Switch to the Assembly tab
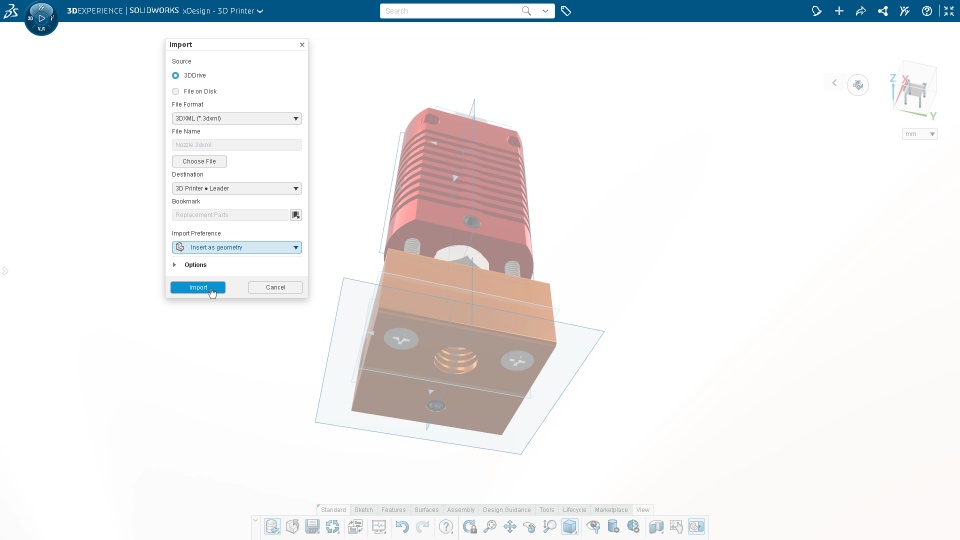Viewport: 960px width, 540px height. (x=460, y=509)
